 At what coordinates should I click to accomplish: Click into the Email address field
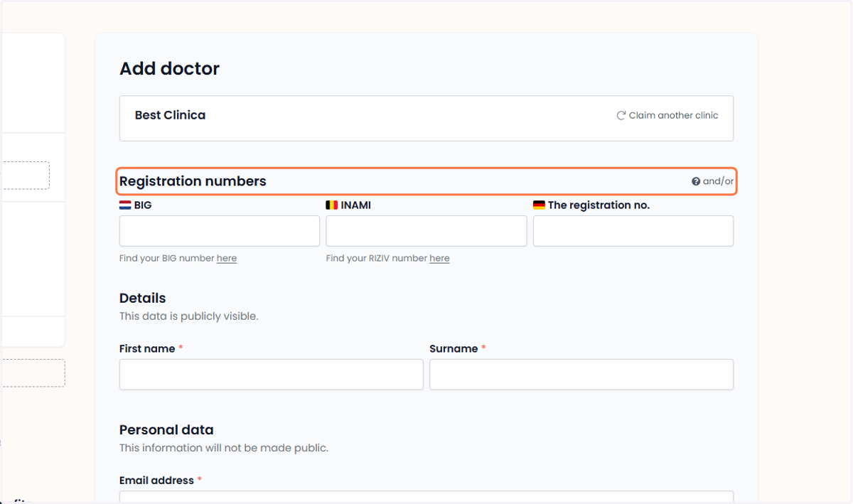pyautogui.click(x=426, y=497)
